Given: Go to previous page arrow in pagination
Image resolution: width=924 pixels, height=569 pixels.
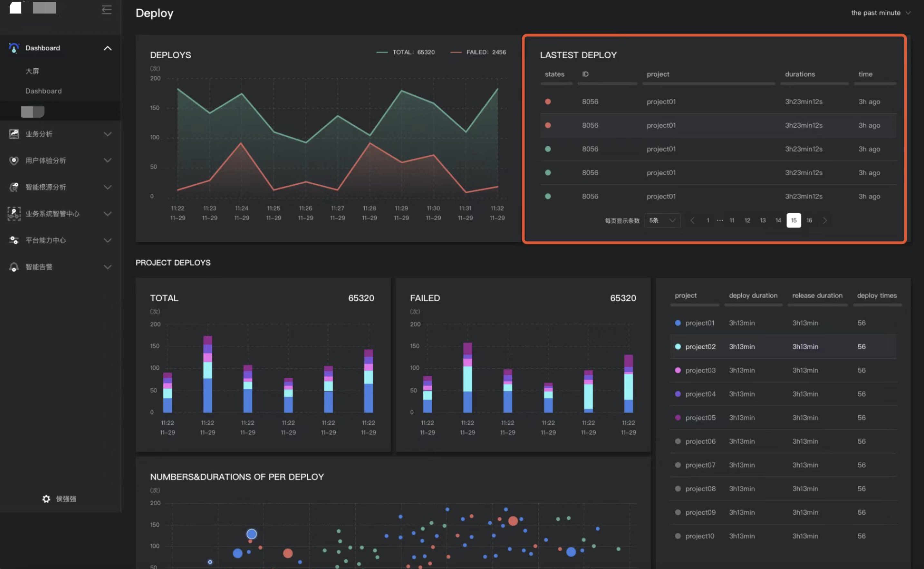Looking at the screenshot, I should [692, 220].
